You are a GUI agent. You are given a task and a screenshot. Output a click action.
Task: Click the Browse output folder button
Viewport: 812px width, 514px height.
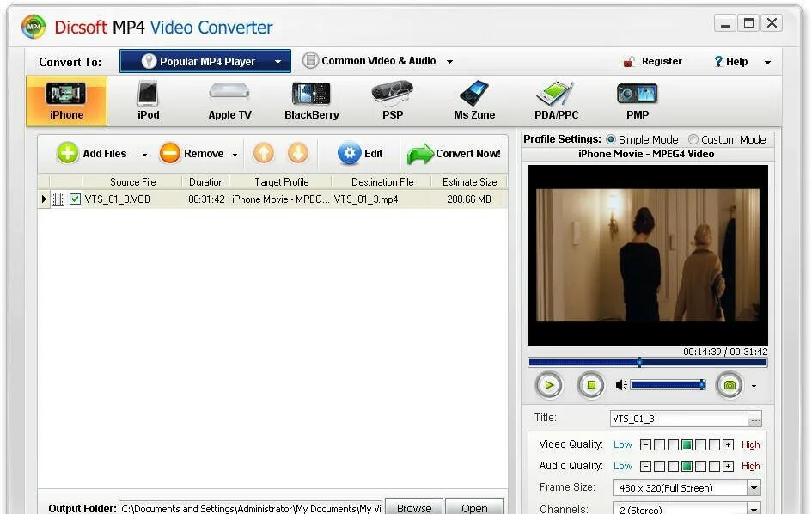(x=414, y=507)
